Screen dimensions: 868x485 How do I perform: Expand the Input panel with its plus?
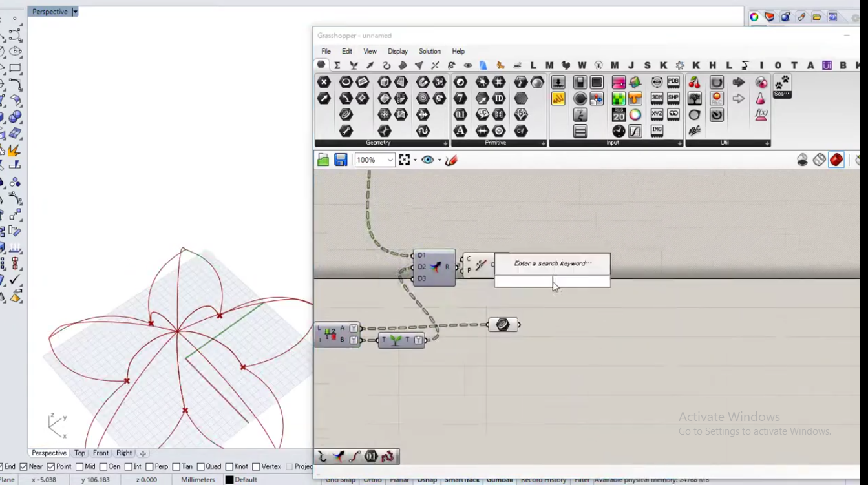(680, 143)
